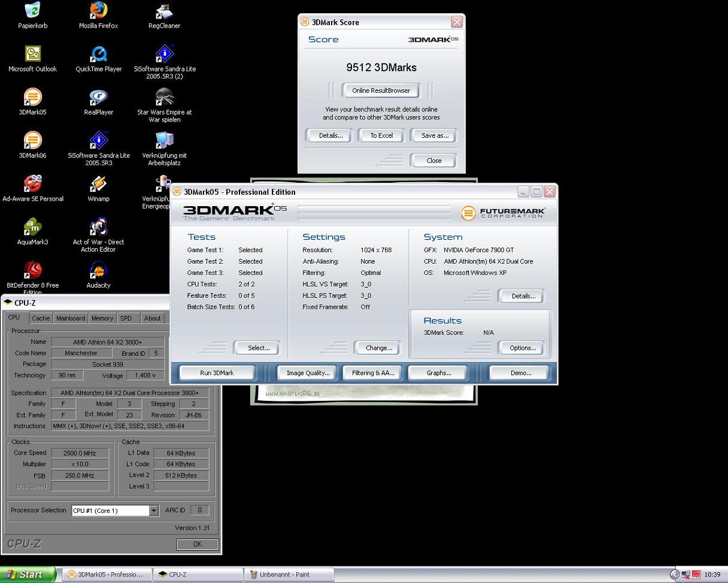This screenshot has height=583, width=728.
Task: Minimize the 3DMark05 Professional Edition window
Action: [x=523, y=192]
